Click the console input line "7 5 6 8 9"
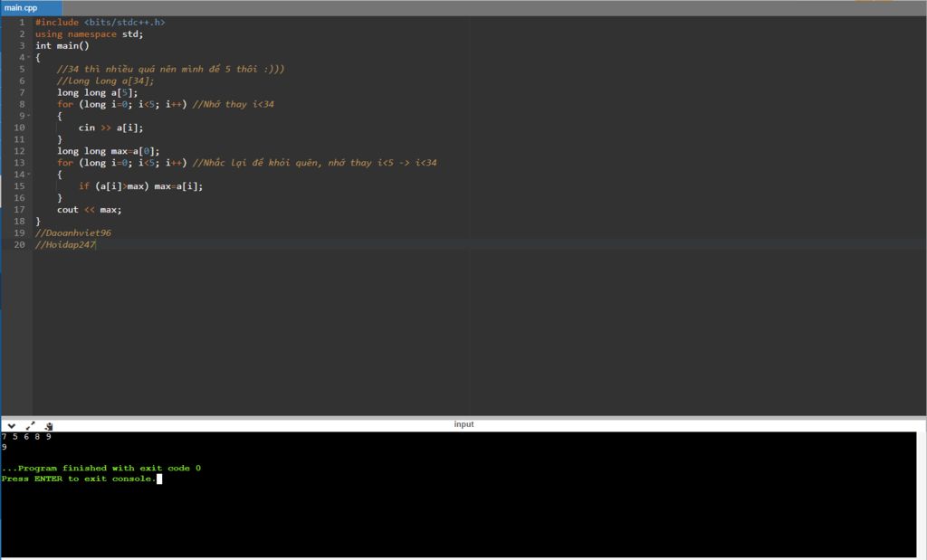 click(26, 437)
